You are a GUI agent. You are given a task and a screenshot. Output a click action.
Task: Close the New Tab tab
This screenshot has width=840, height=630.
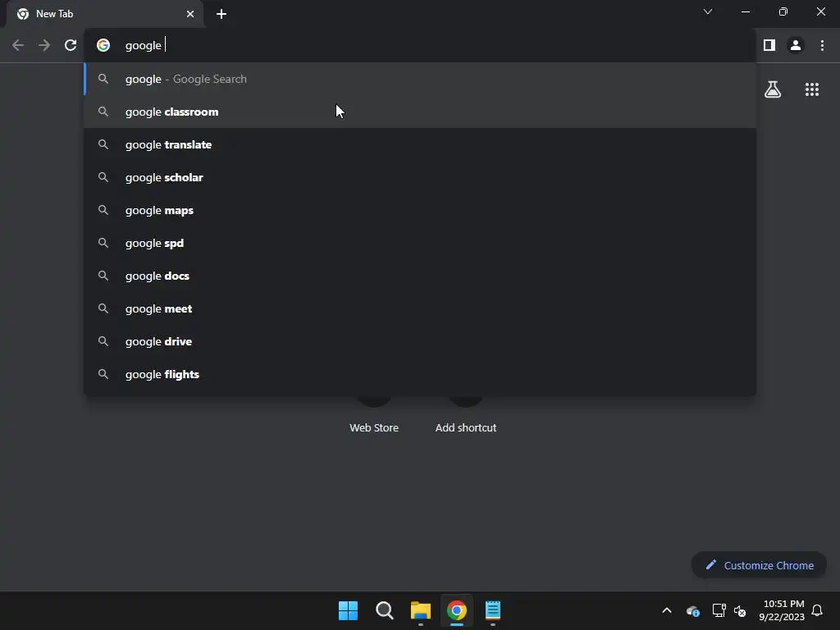tap(190, 14)
